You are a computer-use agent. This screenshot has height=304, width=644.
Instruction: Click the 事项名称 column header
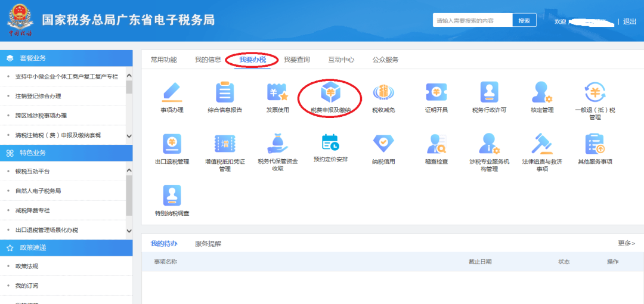point(166,262)
